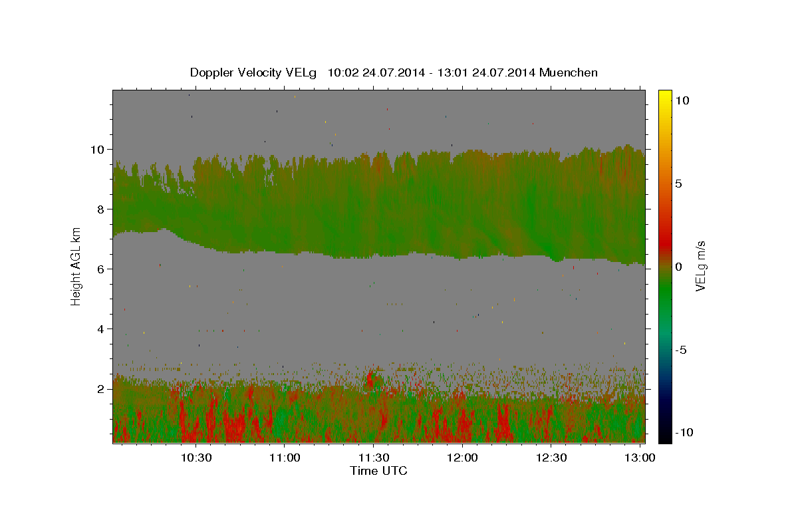This screenshot has height=532, width=798.
Task: Click the 11:00 time tick label
Action: [285, 458]
